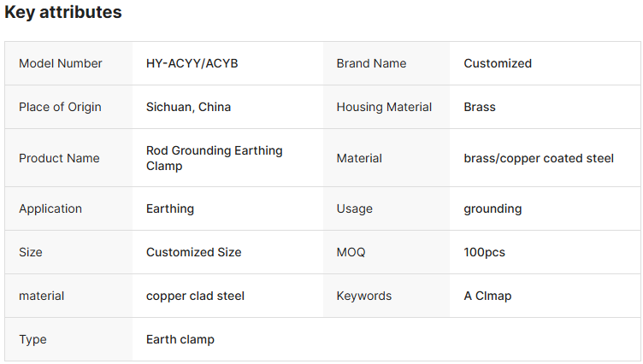Viewport: 643px width, 364px height.
Task: Click the grounding usage value
Action: (x=493, y=208)
